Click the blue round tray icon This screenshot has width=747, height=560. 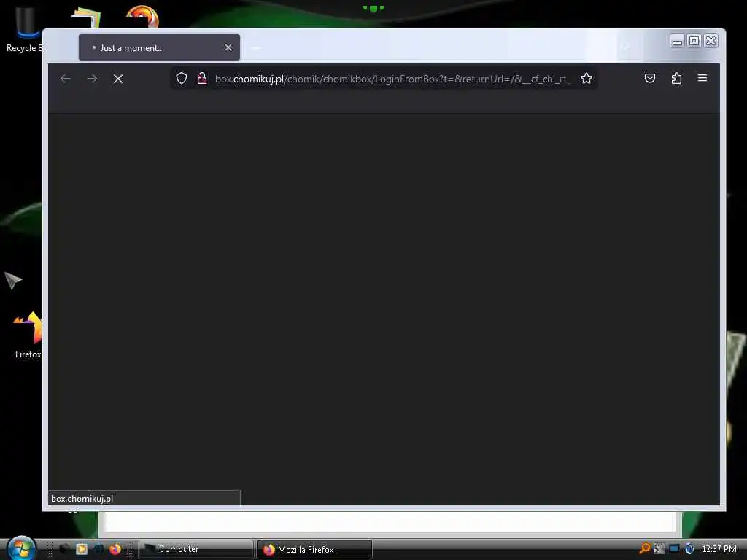tap(689, 548)
